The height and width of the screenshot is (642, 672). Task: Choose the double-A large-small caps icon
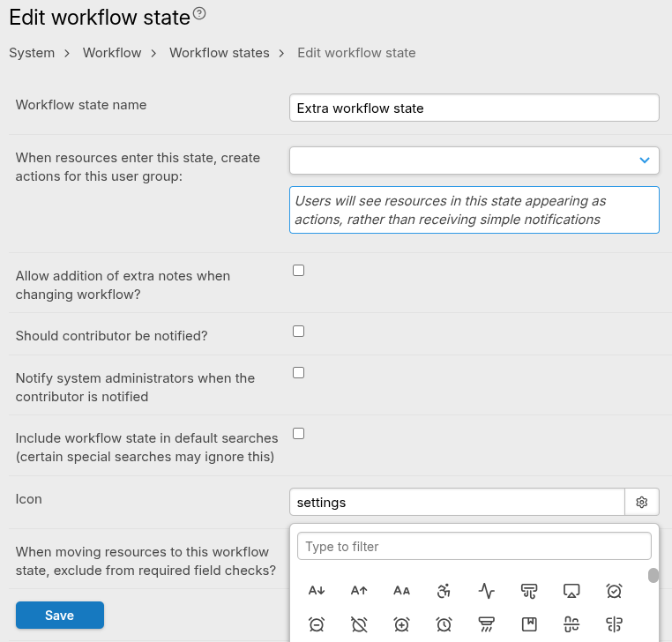[401, 591]
